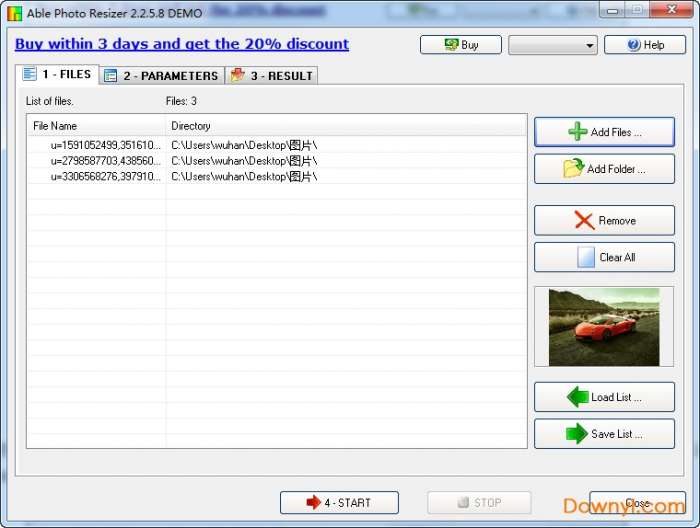The image size is (700, 528).
Task: Select file u=2798587703,438560...
Action: 105,161
